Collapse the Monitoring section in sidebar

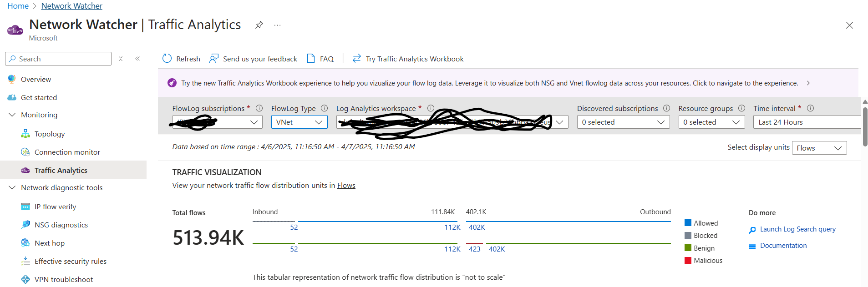click(12, 115)
